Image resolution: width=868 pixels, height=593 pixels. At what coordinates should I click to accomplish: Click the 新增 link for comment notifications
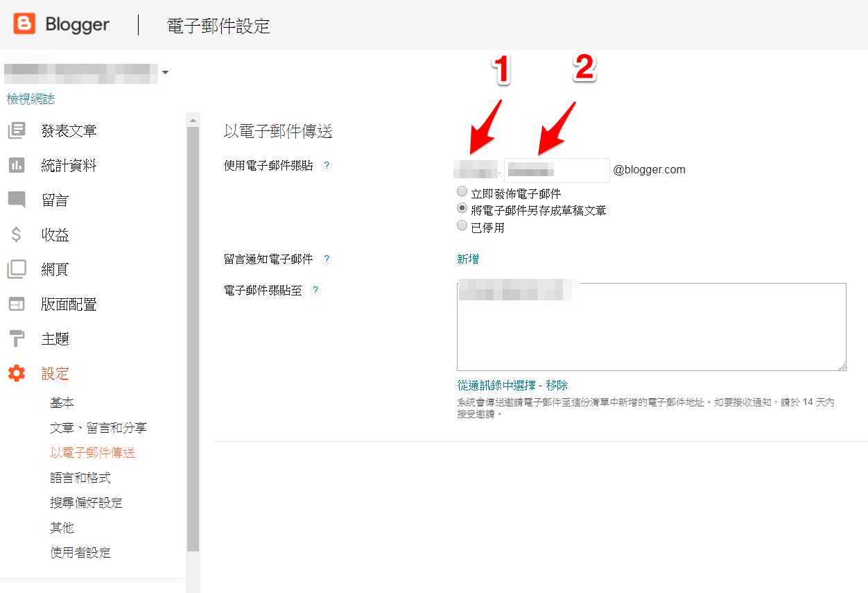pyautogui.click(x=468, y=259)
